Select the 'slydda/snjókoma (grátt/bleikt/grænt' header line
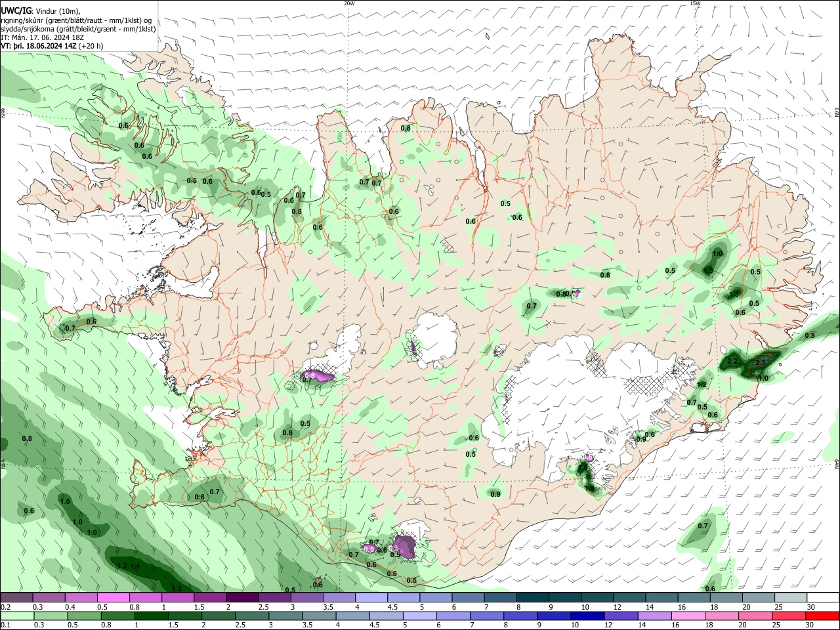840x630 pixels. [78, 29]
